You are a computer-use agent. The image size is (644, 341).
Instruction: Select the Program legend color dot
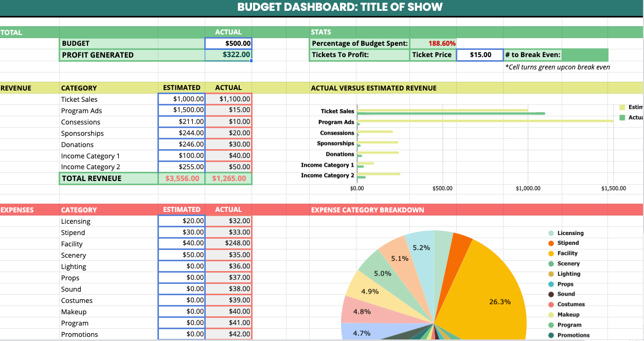point(551,325)
